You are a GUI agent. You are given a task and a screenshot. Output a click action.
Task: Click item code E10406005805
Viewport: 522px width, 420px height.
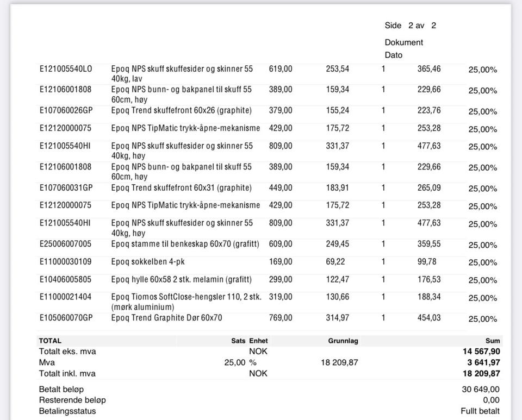pos(65,279)
